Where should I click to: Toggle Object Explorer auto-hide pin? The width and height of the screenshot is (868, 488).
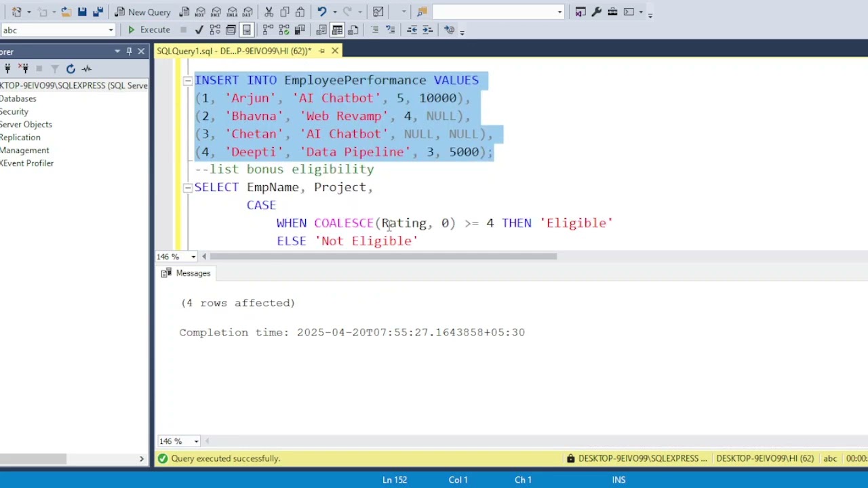129,52
